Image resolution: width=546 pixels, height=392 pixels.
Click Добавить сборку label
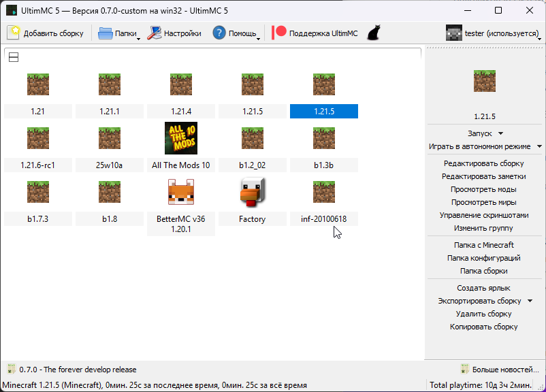pos(54,33)
